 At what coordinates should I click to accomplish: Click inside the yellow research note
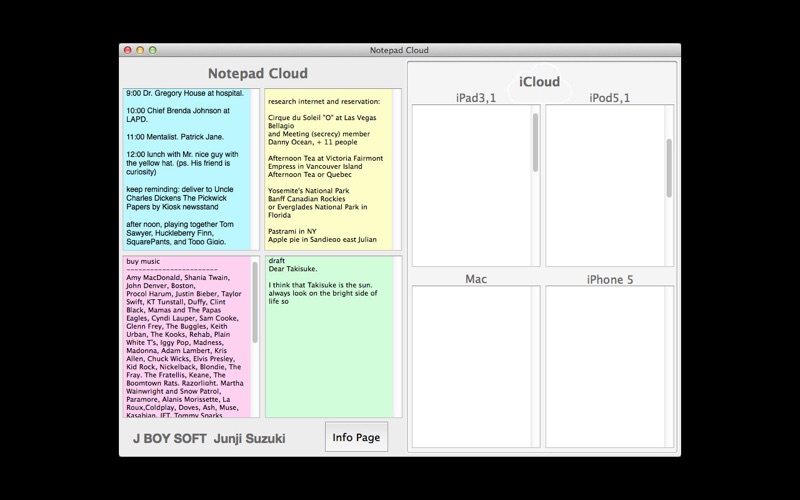[329, 169]
